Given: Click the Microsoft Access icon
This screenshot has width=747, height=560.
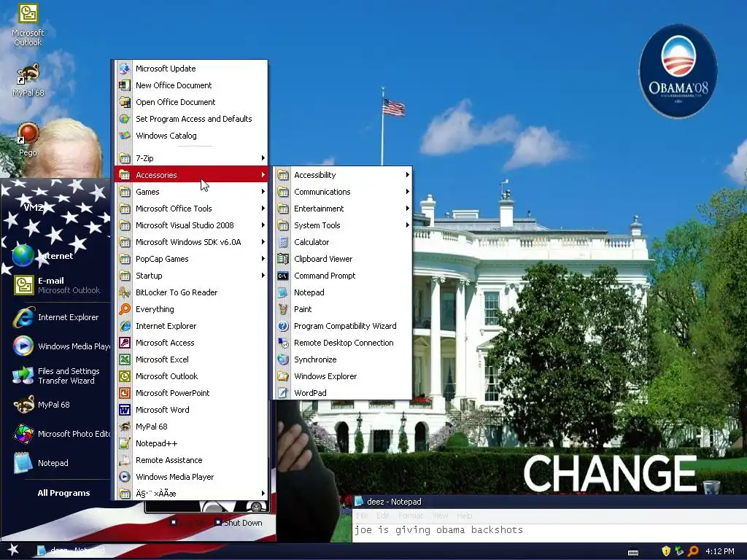Looking at the screenshot, I should pyautogui.click(x=125, y=343).
